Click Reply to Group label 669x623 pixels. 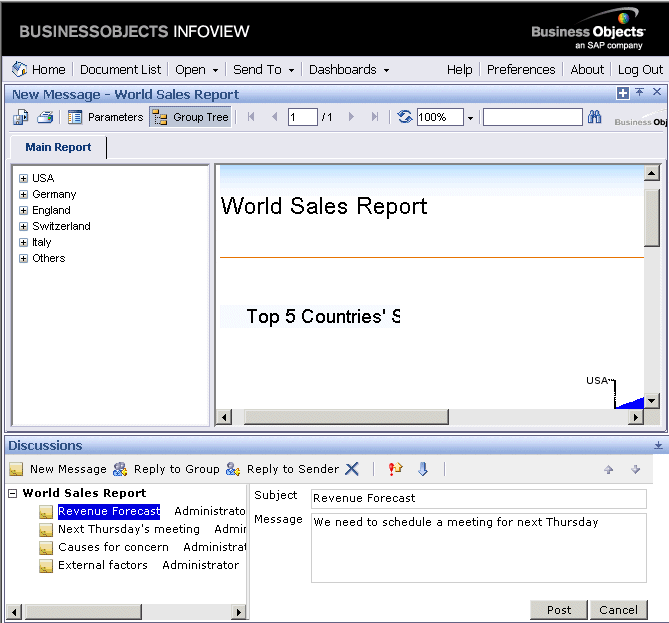(177, 469)
